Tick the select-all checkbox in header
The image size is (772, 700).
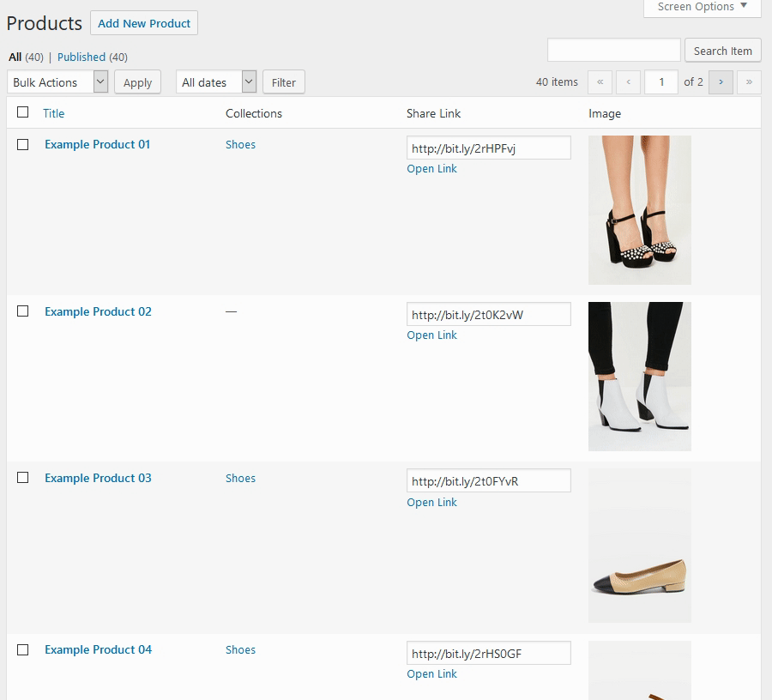coord(23,112)
